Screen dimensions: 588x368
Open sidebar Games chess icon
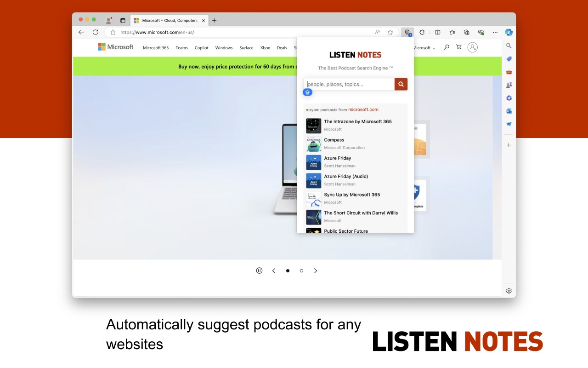click(x=509, y=85)
